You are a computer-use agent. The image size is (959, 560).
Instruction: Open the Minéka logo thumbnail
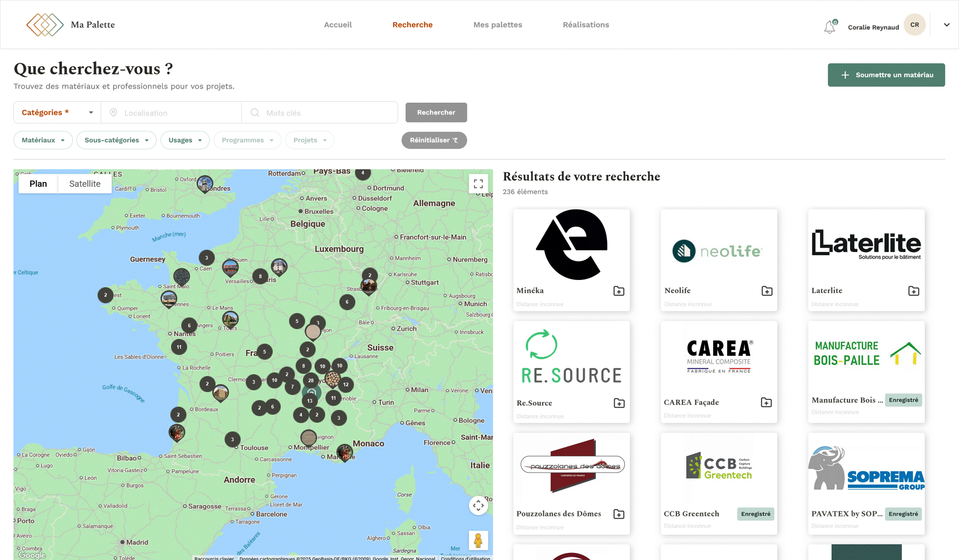(x=572, y=245)
